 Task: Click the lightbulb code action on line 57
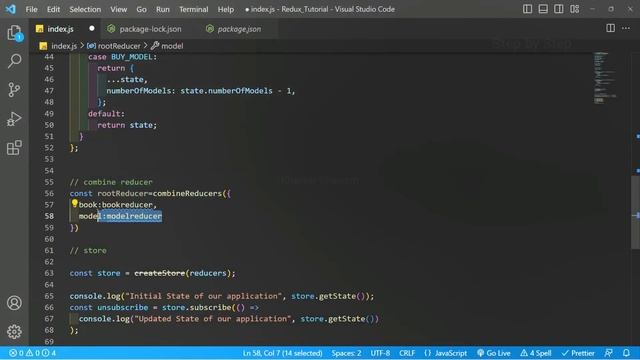[x=74, y=203]
